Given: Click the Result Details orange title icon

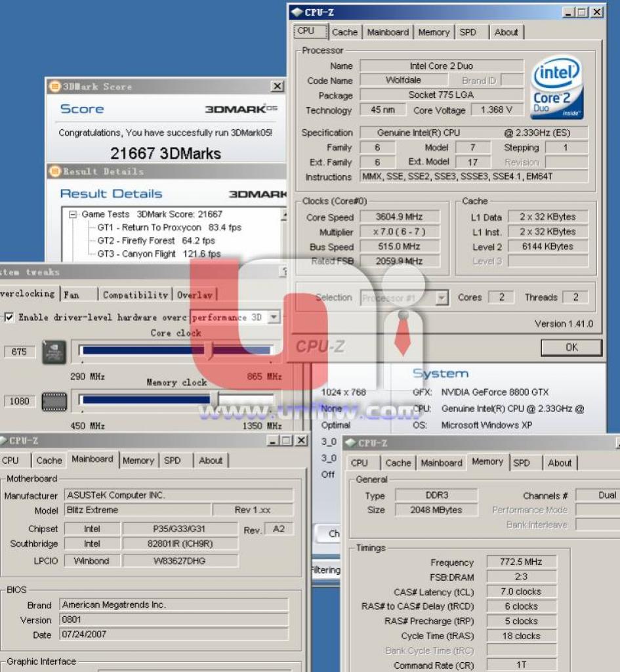Looking at the screenshot, I should click(55, 171).
